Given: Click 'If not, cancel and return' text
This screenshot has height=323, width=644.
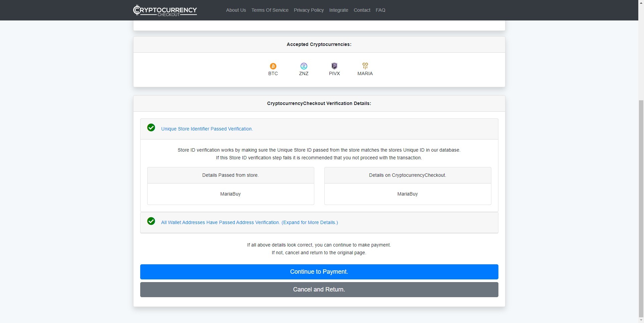Looking at the screenshot, I should pos(319,253).
